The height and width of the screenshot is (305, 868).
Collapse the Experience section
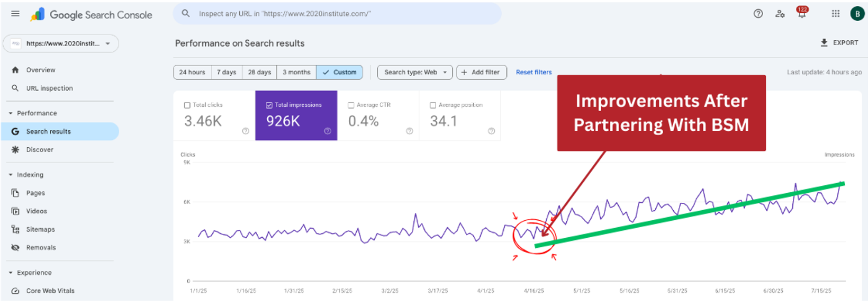coord(11,273)
